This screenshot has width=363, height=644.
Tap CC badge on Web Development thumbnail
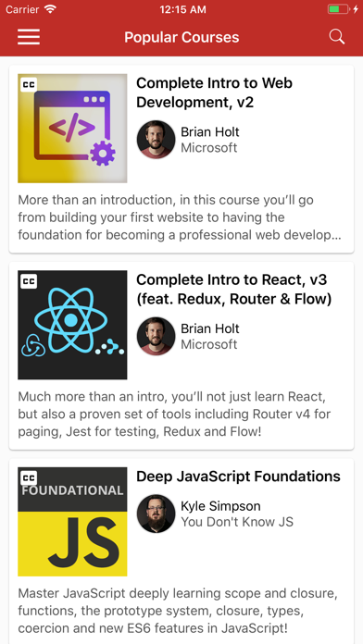point(29,84)
